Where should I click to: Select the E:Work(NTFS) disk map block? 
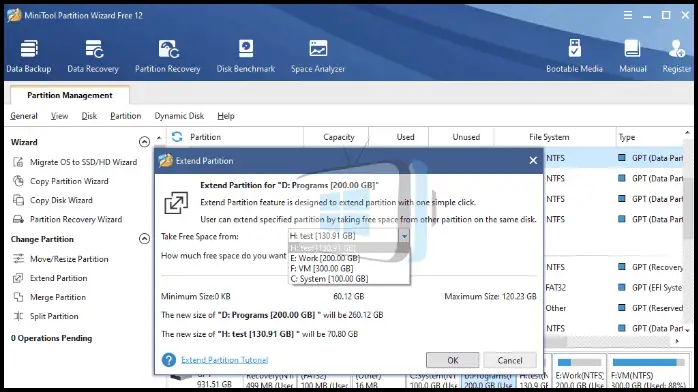point(579,372)
